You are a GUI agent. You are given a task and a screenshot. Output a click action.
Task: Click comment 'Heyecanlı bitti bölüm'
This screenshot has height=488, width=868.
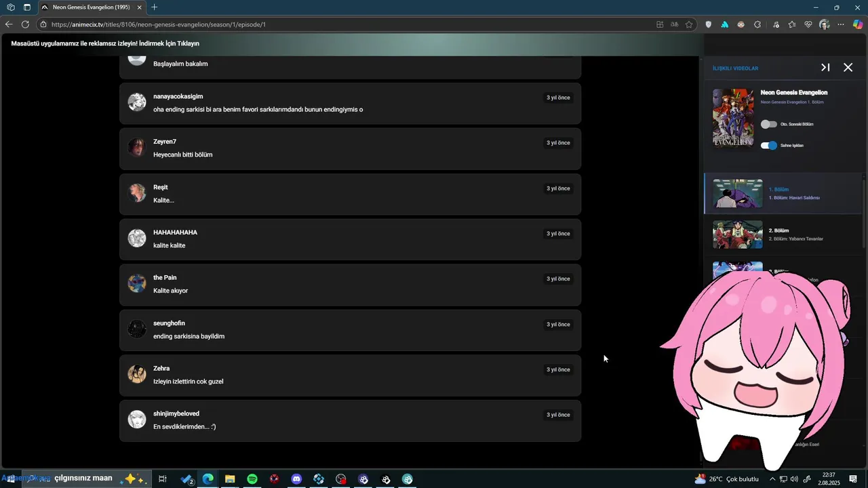(183, 155)
